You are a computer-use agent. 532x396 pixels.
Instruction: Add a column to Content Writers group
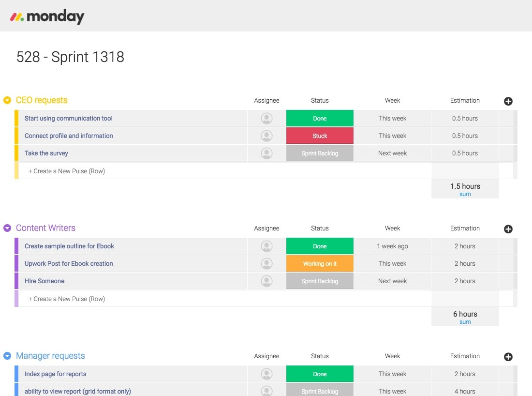[508, 229]
